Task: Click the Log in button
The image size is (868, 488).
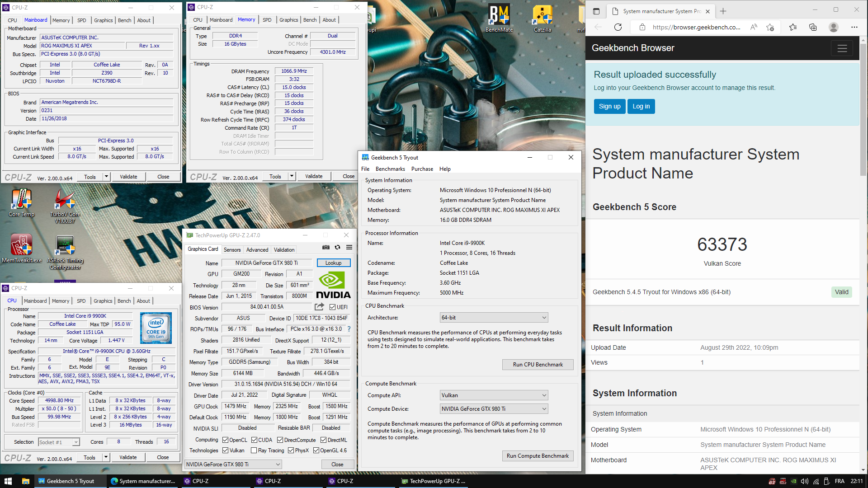Action: [641, 106]
